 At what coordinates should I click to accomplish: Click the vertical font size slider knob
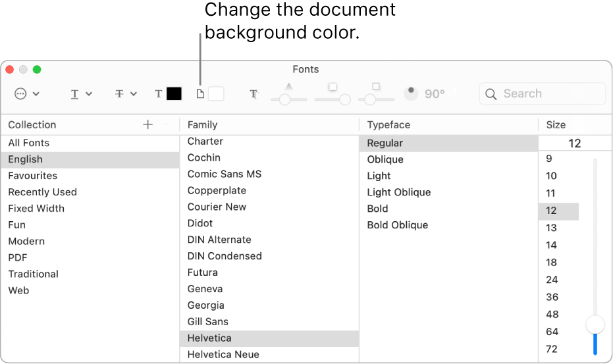(595, 324)
